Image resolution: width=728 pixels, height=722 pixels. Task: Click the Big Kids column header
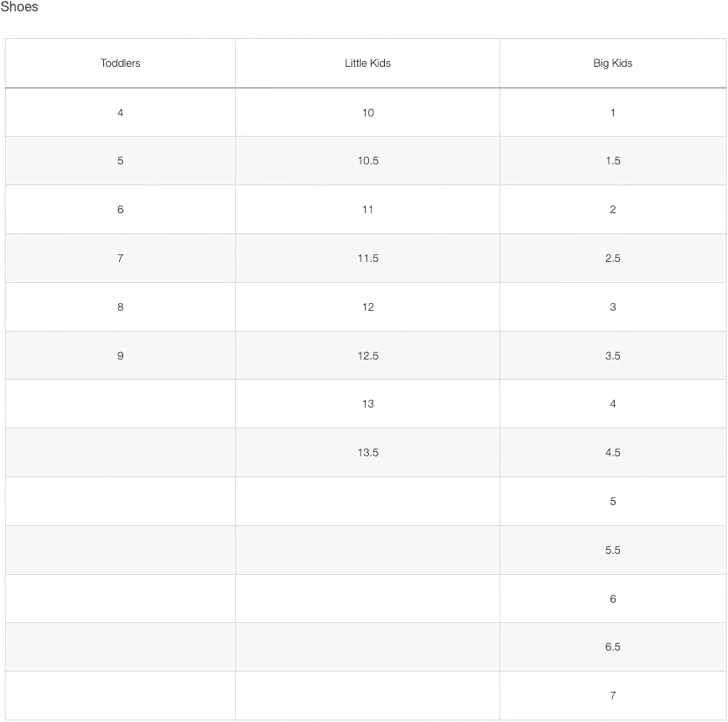pos(612,63)
